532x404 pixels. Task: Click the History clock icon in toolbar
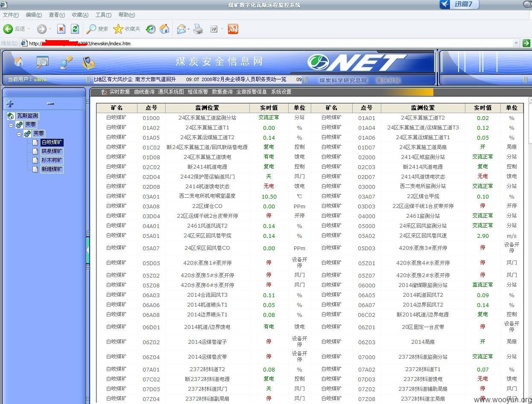click(x=151, y=29)
